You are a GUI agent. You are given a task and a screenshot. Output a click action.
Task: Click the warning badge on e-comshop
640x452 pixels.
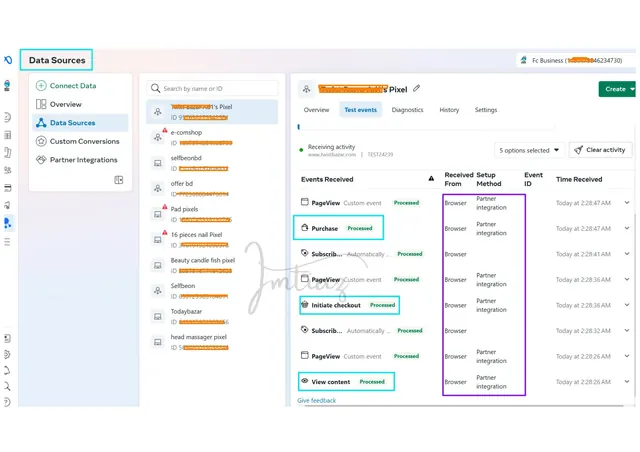165,130
